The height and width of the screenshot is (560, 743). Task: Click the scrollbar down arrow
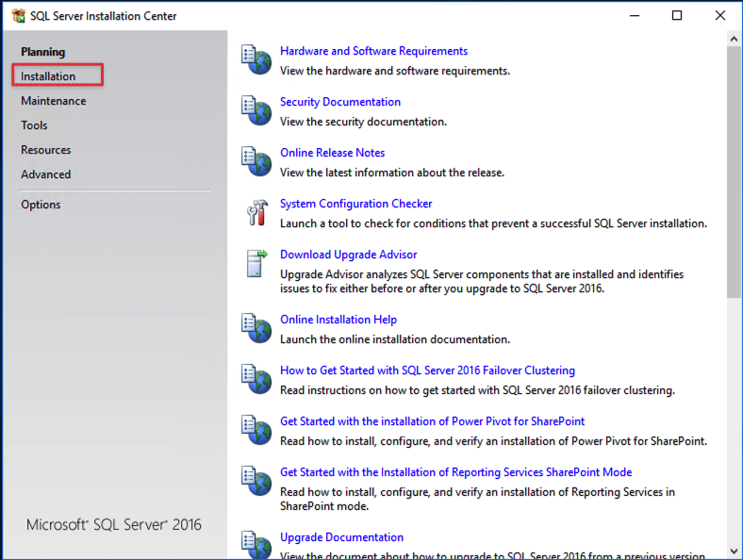coord(735,551)
